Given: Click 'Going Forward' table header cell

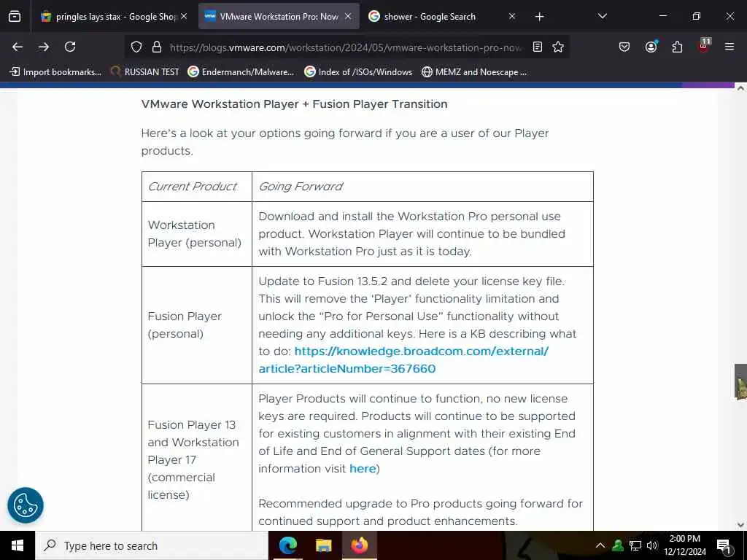Looking at the screenshot, I should tap(422, 187).
